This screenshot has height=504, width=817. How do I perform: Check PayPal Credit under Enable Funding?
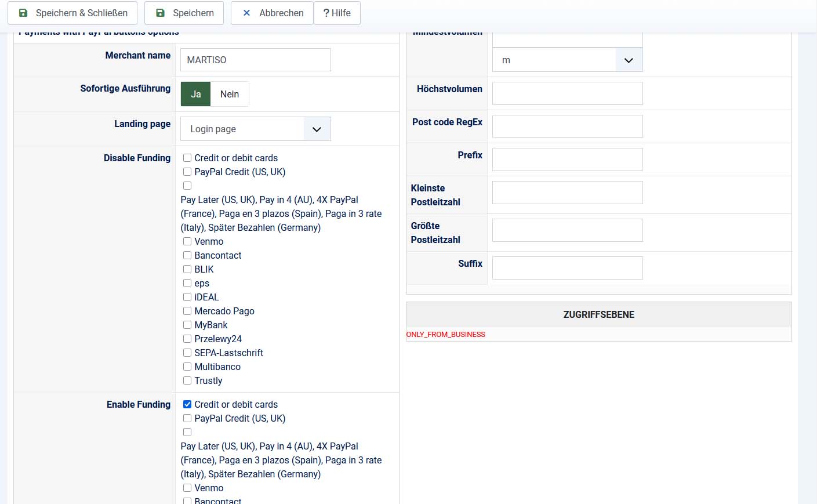coord(187,418)
